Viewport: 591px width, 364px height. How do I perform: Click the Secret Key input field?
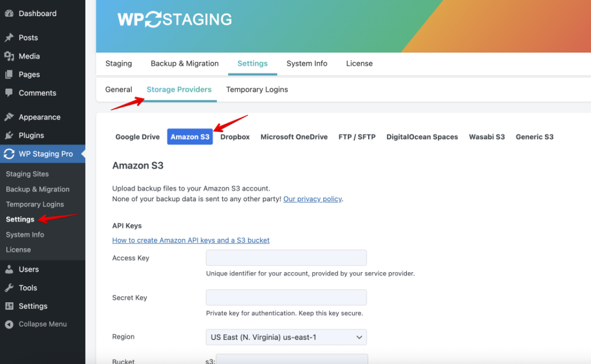286,297
